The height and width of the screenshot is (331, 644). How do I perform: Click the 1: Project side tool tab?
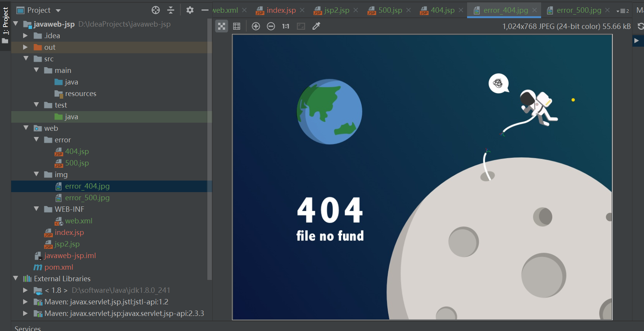coord(5,25)
